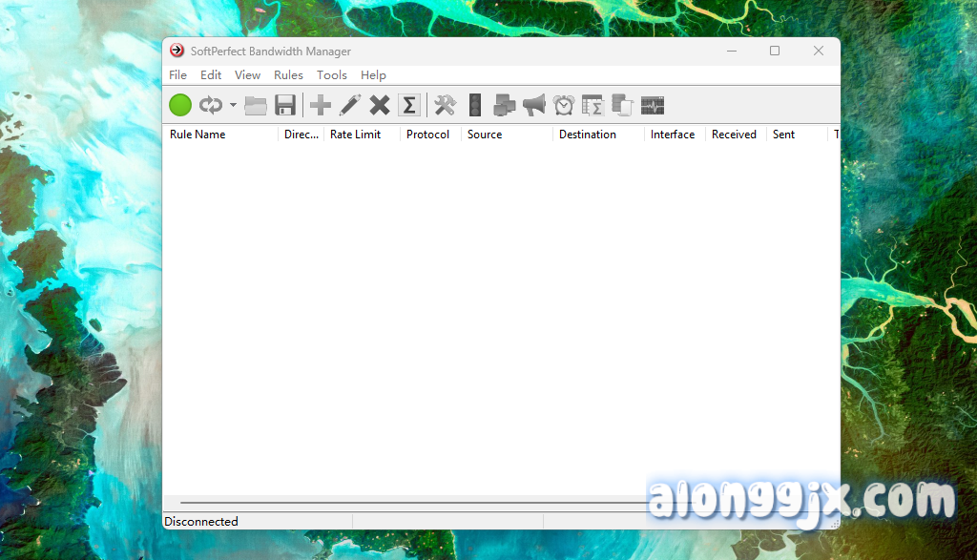977x560 pixels.
Task: Click the live usage graph monitor icon
Action: (653, 105)
